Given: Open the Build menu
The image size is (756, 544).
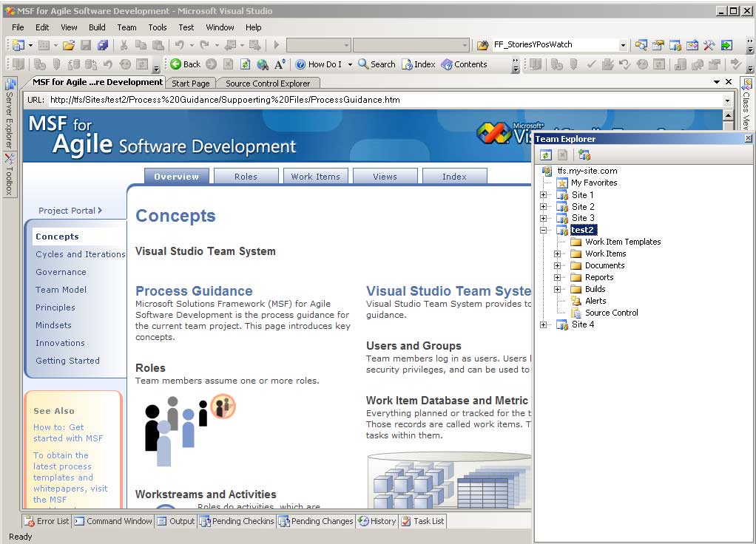Looking at the screenshot, I should click(97, 27).
